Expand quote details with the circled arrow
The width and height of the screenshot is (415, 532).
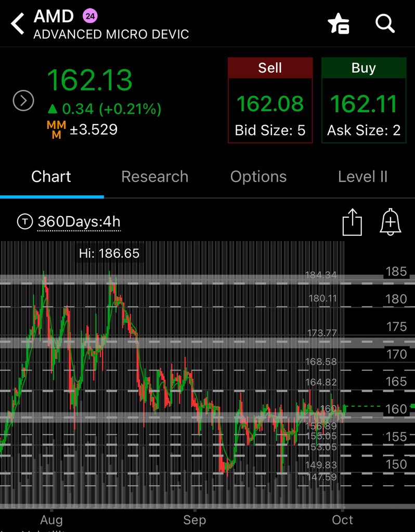(23, 101)
